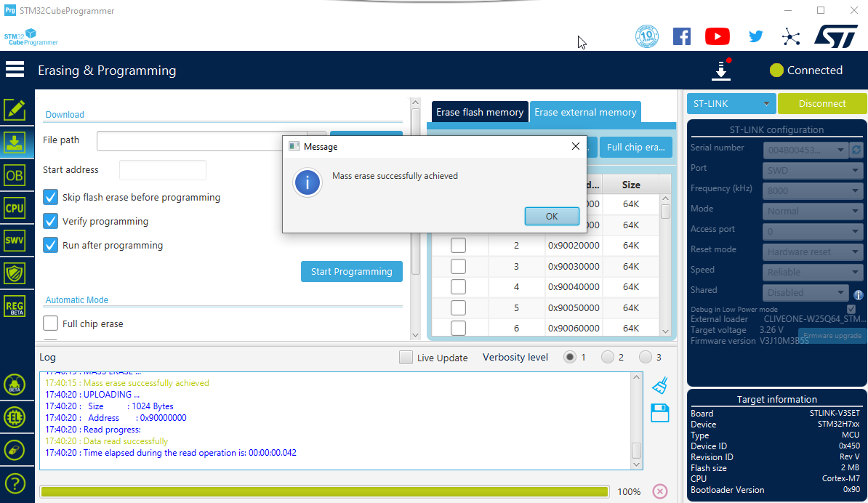Open the Frequency kHz dropdown
Image resolution: width=868 pixels, height=503 pixels.
point(812,190)
